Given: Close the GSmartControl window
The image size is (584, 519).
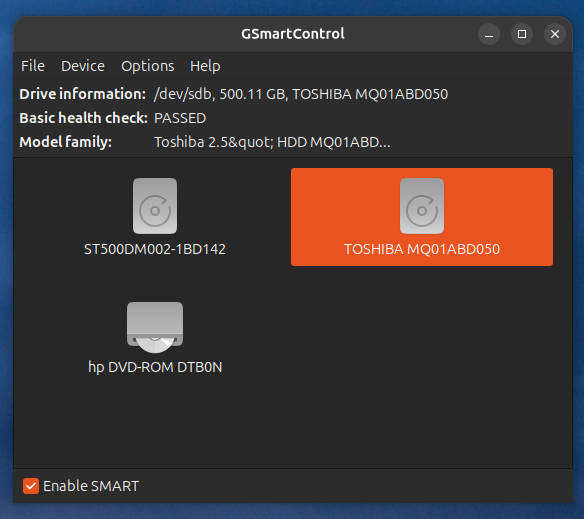Looking at the screenshot, I should pos(555,34).
